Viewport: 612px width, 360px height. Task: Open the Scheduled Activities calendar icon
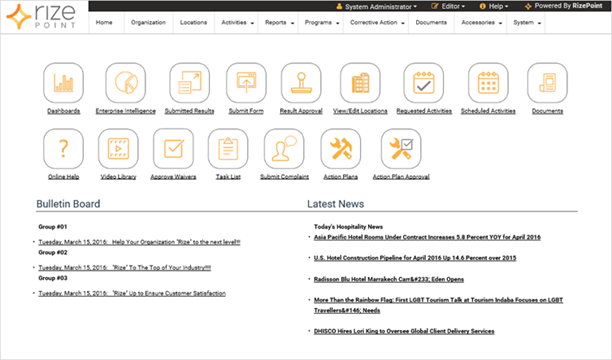[x=488, y=83]
